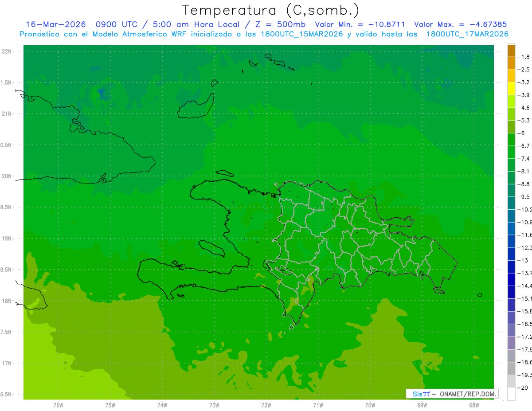Viewport: 532px width, 411px height.
Task: Click the indigo swatch between -15.1 and -15.8
Action: click(511, 305)
